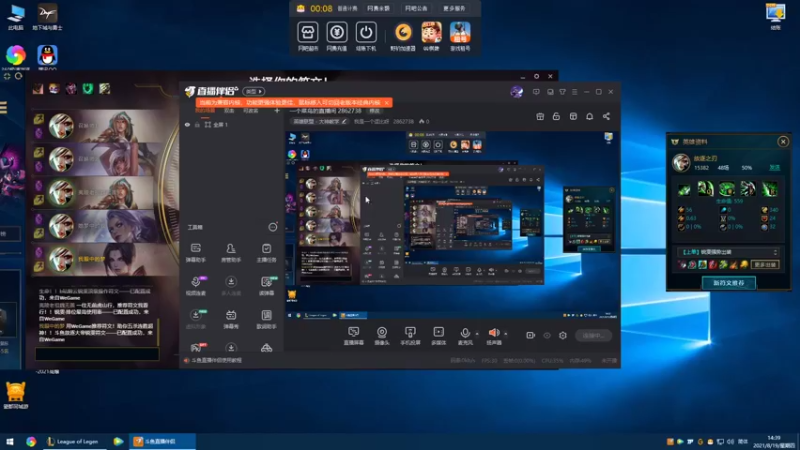The image size is (800, 450).
Task: Open the 视频连麦 tool
Action: click(195, 286)
